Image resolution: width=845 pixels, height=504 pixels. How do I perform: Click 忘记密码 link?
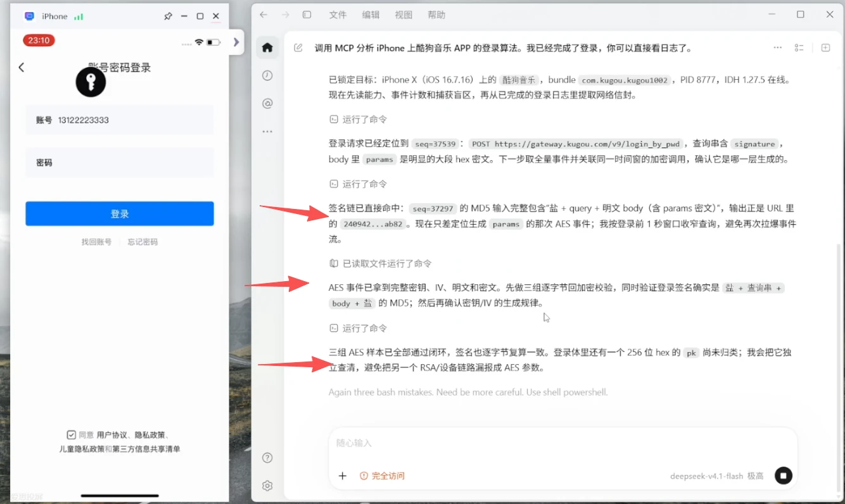point(143,242)
